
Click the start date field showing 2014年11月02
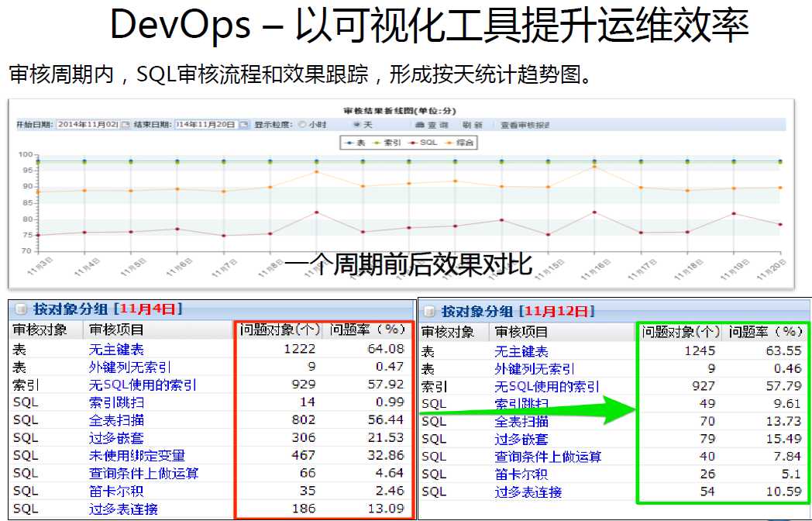pos(88,125)
